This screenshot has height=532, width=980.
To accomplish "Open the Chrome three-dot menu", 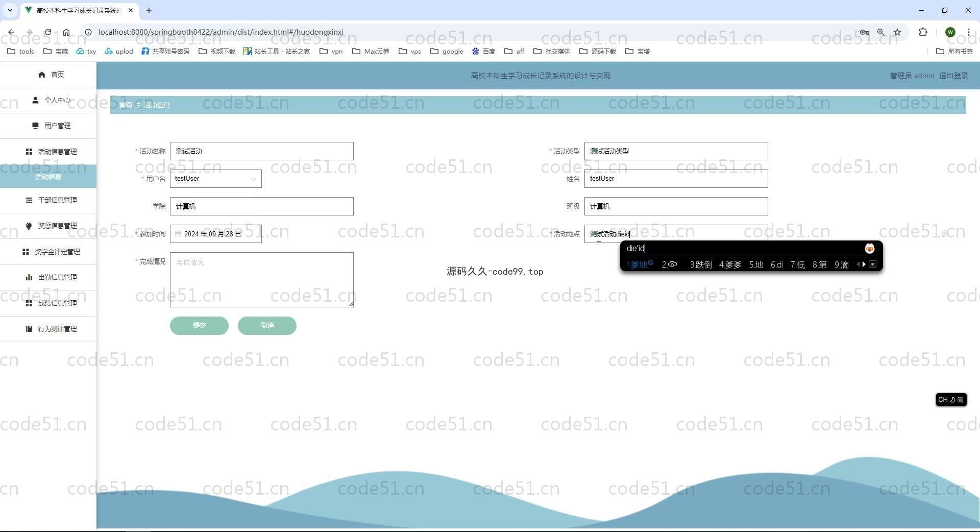I will pyautogui.click(x=969, y=32).
